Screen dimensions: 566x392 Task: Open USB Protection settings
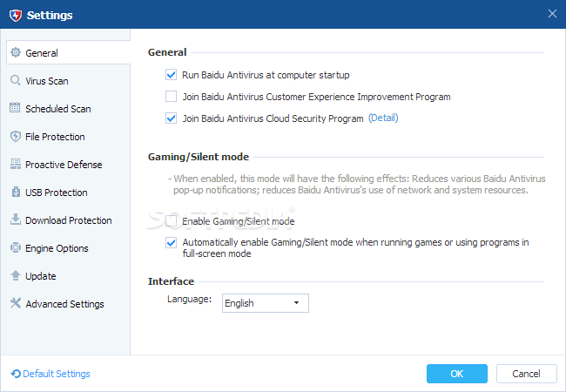pos(57,193)
